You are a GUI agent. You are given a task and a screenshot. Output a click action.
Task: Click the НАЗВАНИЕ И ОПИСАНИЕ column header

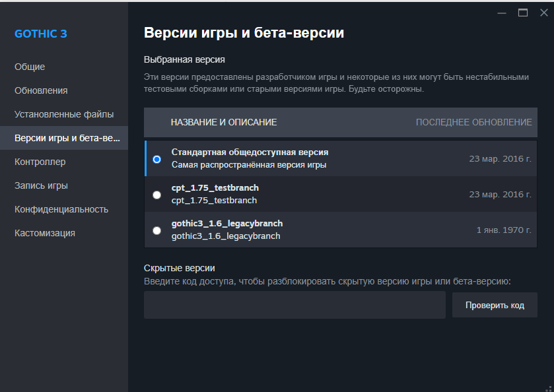point(223,122)
